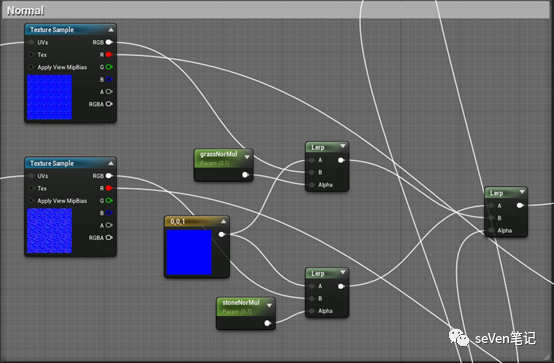Select the blue 0,0,1 color preview swatch
Screen dimensions: 554x363
[189, 252]
